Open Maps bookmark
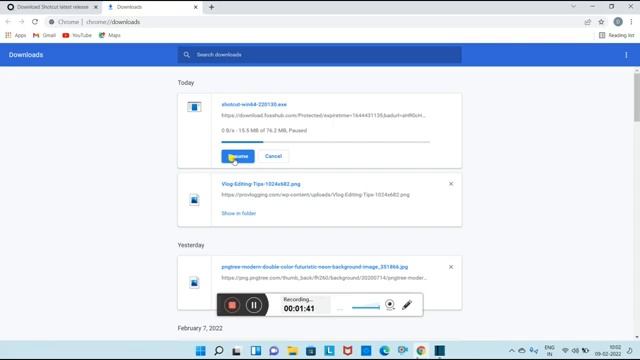 click(x=110, y=36)
